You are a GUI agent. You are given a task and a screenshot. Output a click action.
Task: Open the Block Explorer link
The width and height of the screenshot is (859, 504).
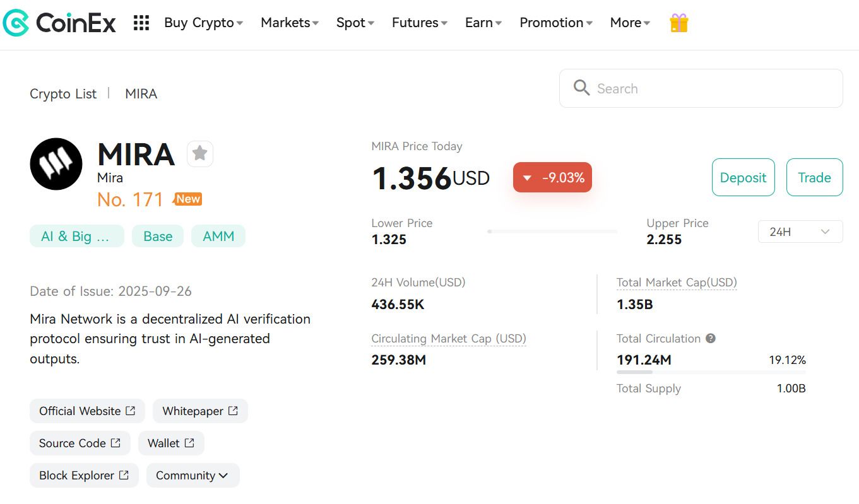84,476
